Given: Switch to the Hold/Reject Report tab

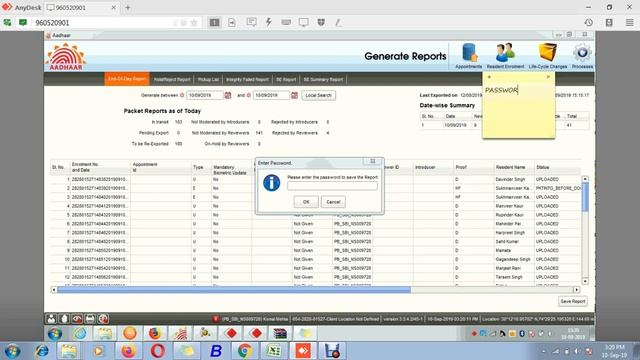Looking at the screenshot, I should [172, 79].
